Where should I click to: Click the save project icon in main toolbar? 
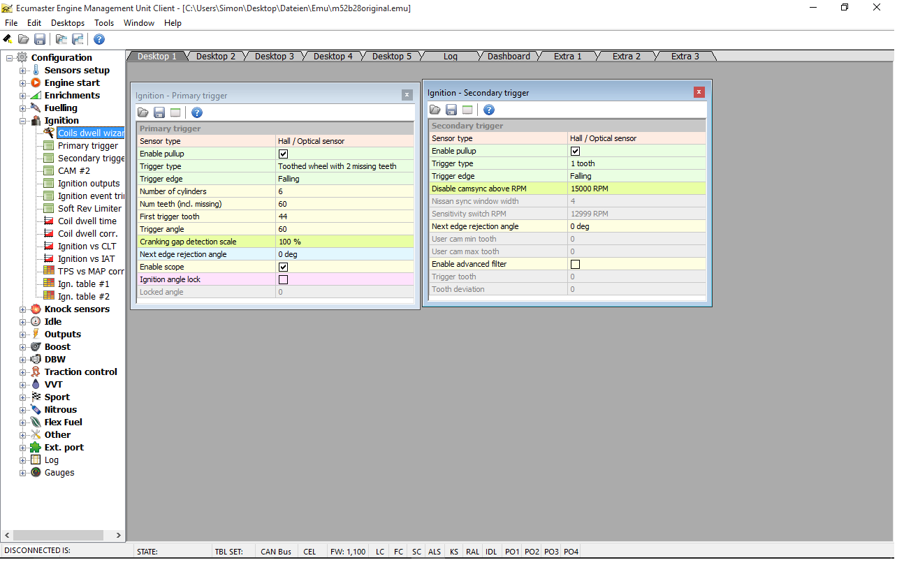(40, 39)
